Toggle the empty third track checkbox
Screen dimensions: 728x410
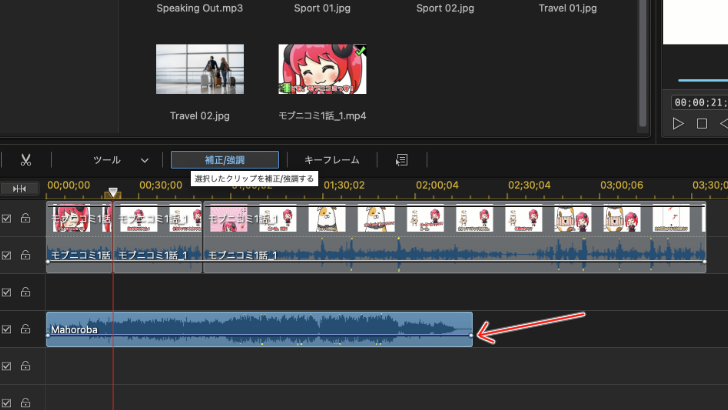6,292
